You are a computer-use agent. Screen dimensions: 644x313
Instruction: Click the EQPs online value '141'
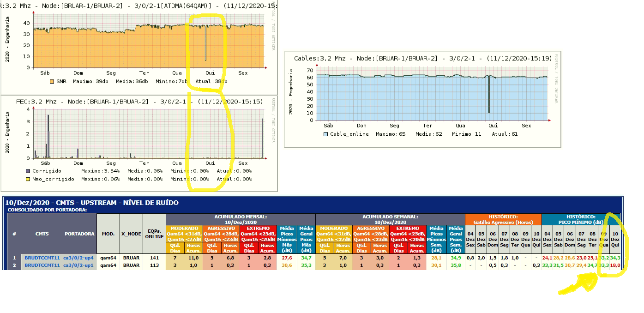tap(154, 258)
